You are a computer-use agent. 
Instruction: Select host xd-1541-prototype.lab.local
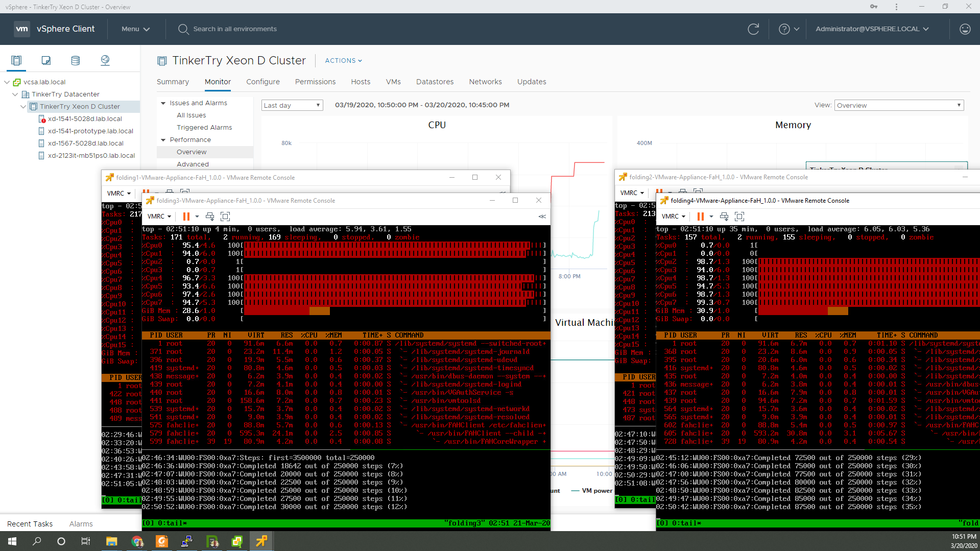pos(90,131)
